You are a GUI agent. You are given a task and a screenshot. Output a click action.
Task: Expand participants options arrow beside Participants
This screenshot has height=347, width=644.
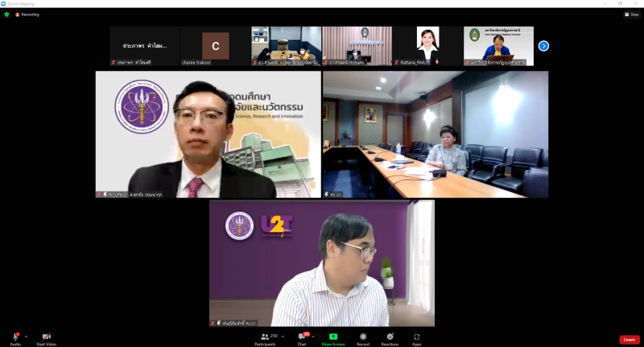(x=283, y=337)
